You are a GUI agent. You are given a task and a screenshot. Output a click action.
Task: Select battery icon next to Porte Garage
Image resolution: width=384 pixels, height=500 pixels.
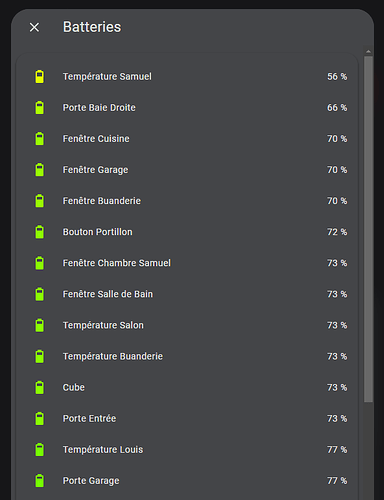pyautogui.click(x=39, y=480)
